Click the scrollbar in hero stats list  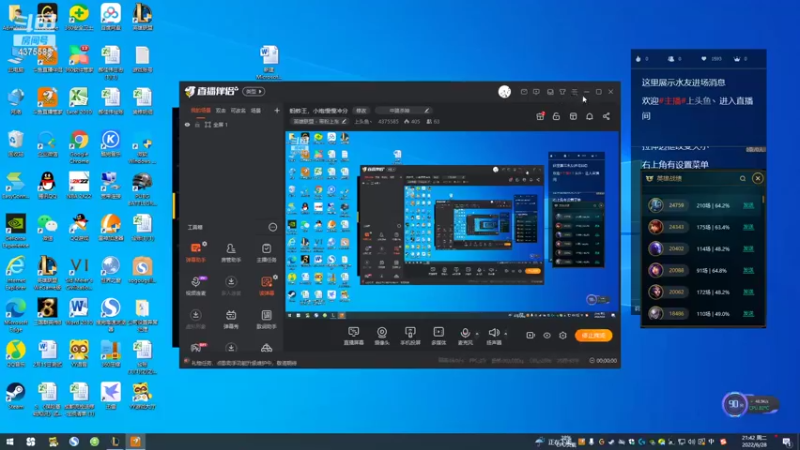[763, 199]
